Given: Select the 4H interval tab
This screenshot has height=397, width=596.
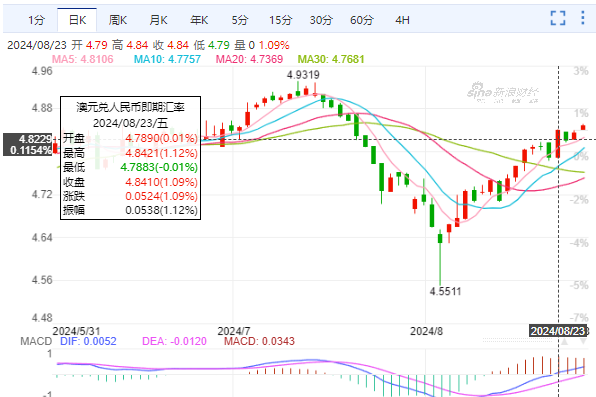Looking at the screenshot, I should [x=402, y=20].
